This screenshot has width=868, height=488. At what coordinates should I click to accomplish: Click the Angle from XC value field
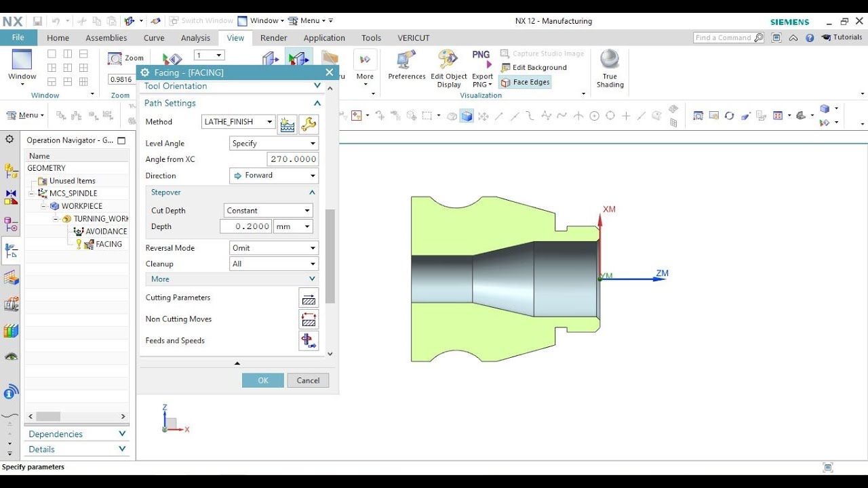tap(293, 159)
